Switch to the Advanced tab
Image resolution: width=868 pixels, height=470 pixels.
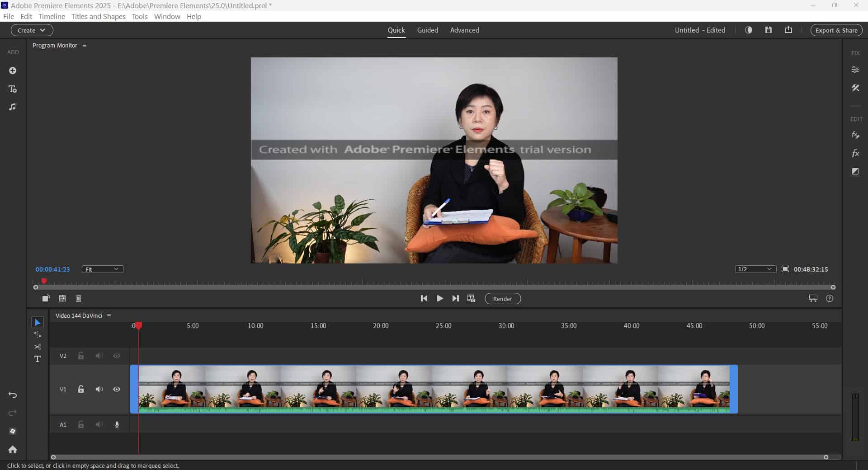coord(464,30)
